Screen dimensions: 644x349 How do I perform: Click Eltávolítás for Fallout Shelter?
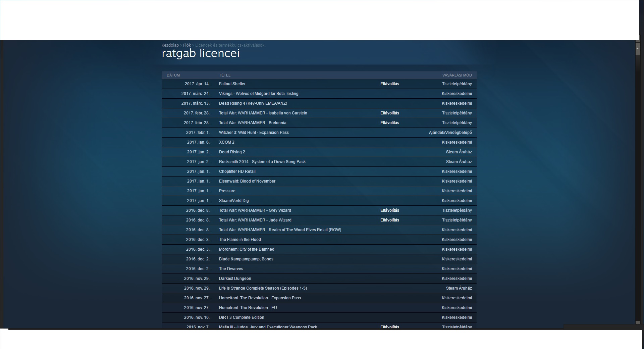390,84
